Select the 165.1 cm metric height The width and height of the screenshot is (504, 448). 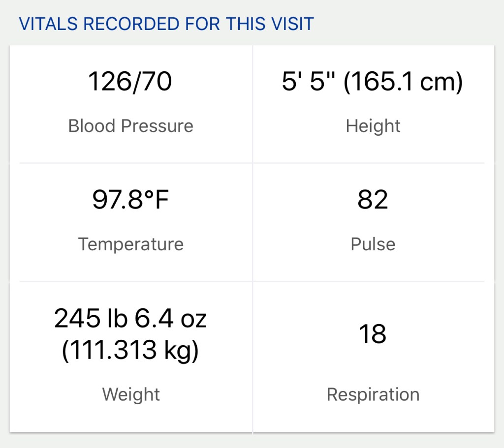(x=403, y=82)
